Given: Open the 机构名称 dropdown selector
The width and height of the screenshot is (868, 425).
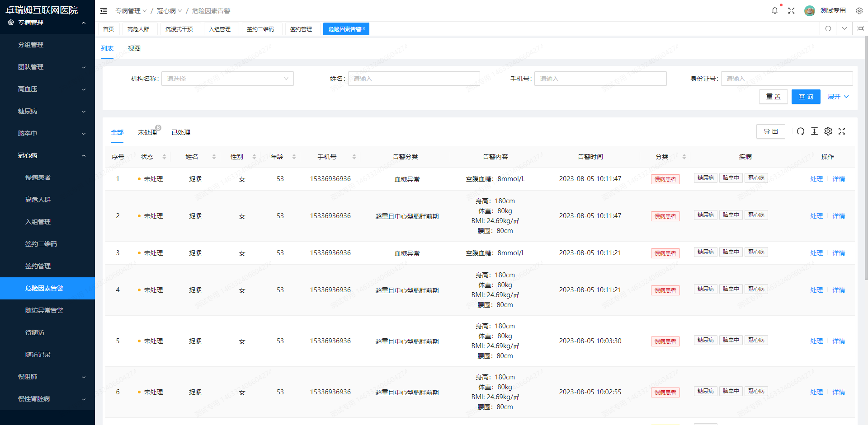Looking at the screenshot, I should [227, 79].
